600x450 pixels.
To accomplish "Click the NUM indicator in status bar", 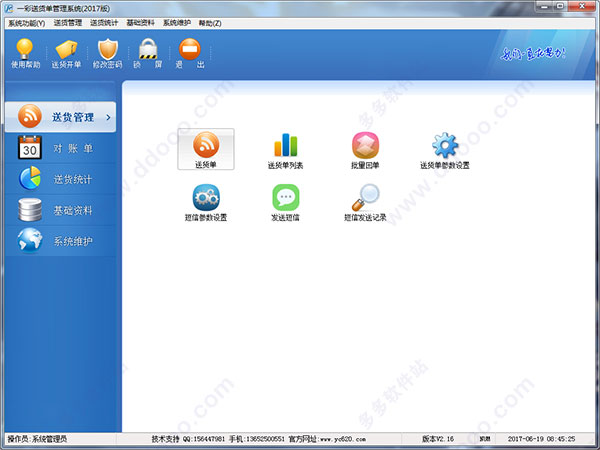I will [485, 439].
